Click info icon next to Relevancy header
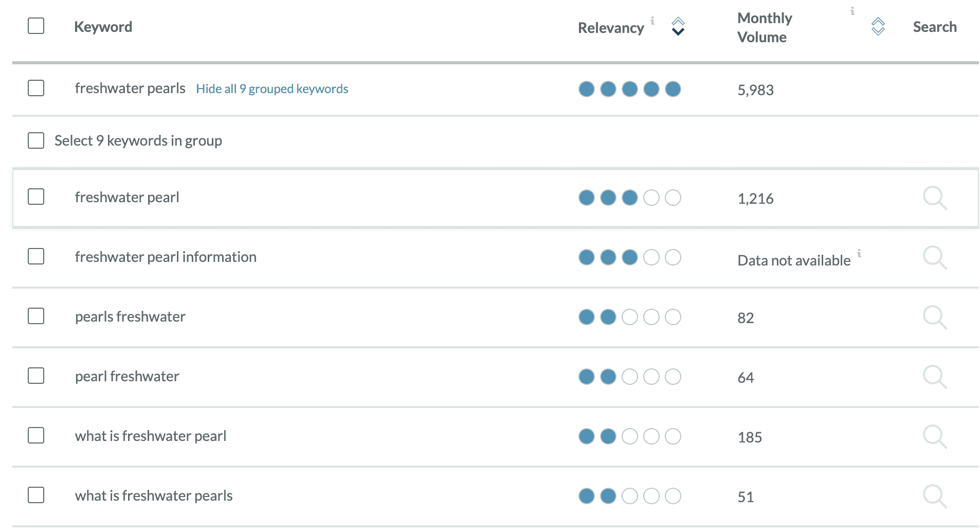This screenshot has height=532, width=980. click(x=652, y=21)
